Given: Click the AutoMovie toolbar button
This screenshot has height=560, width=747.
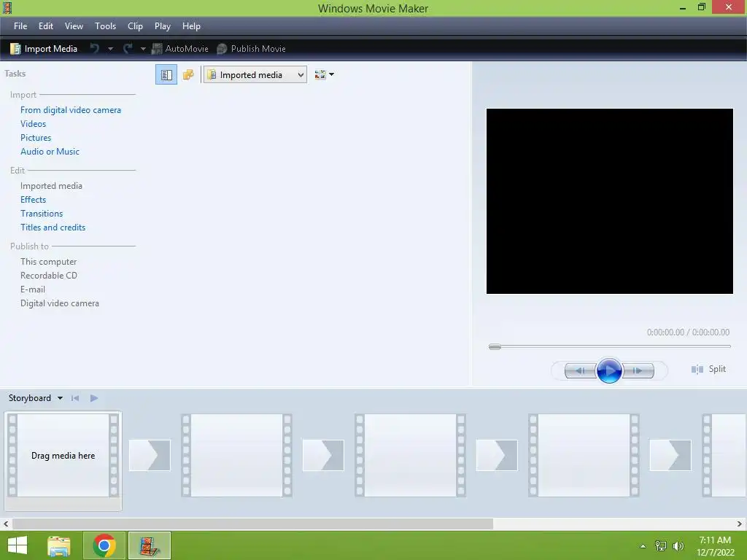Looking at the screenshot, I should [179, 49].
